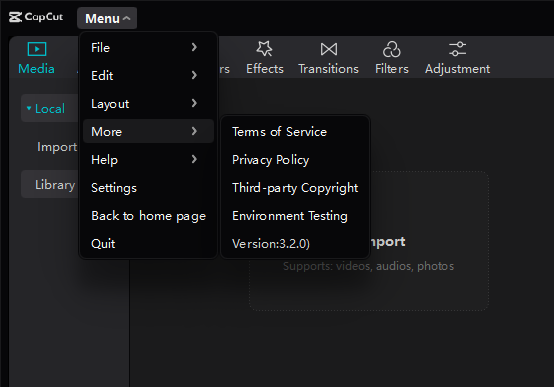Expand the Layout submenu arrow

[194, 103]
